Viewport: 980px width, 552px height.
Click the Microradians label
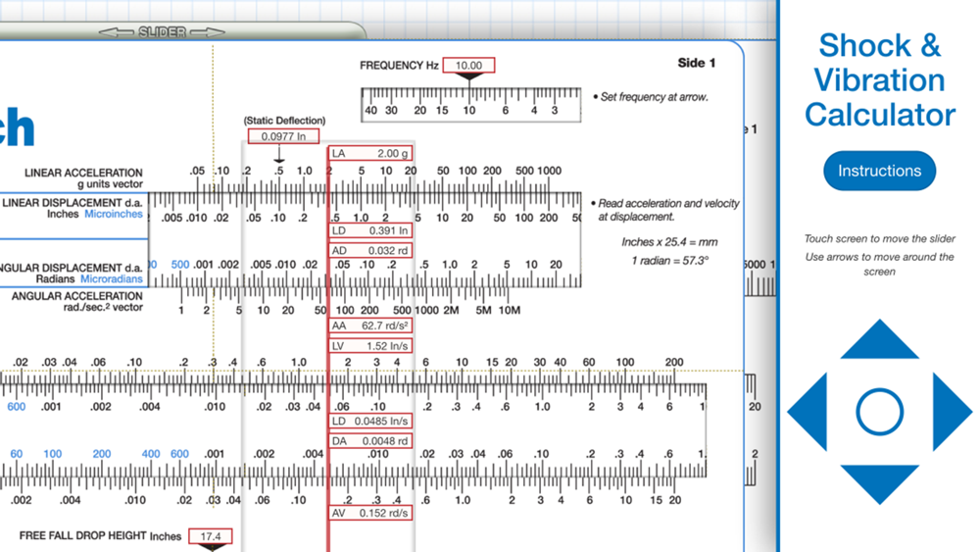click(112, 278)
